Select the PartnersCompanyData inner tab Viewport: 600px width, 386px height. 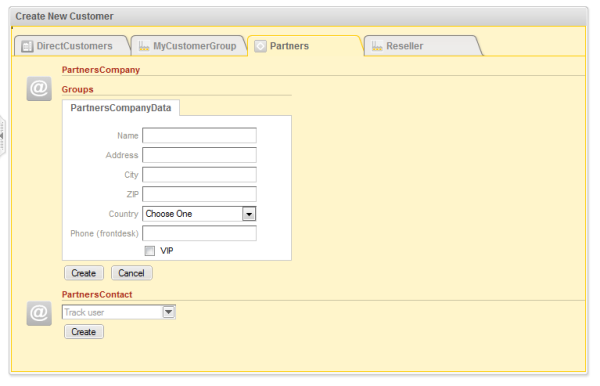pos(121,108)
